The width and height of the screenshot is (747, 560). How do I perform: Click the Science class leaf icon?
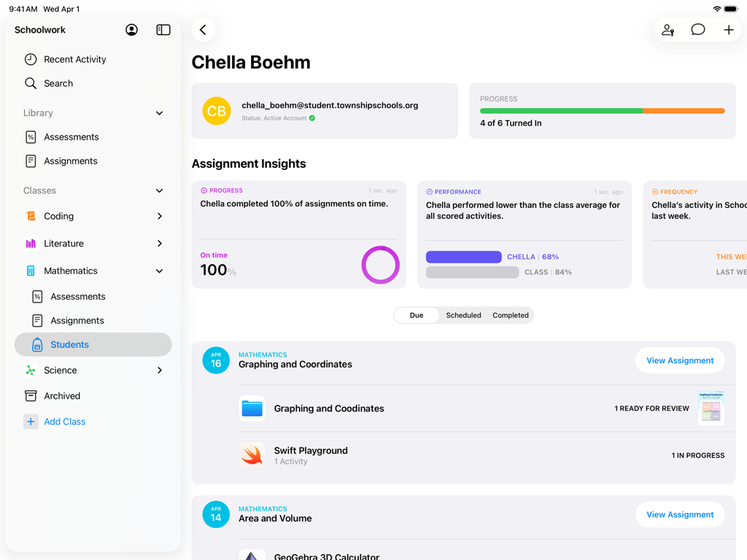coord(29,370)
